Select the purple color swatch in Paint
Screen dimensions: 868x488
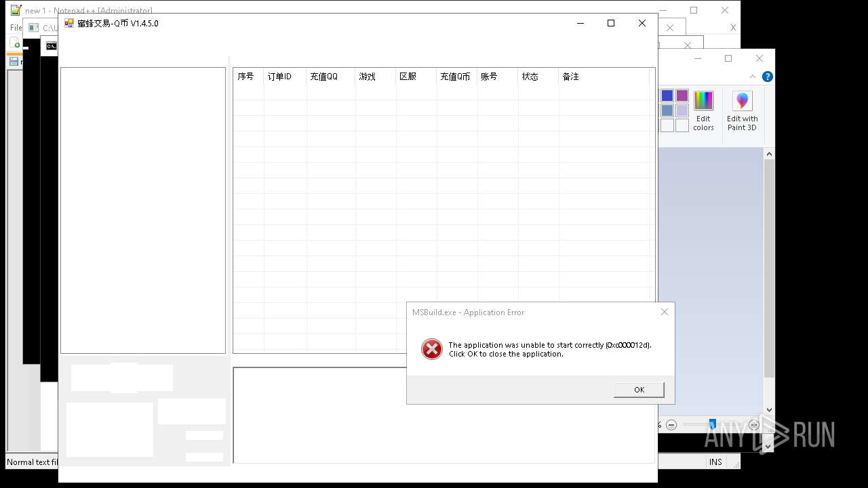click(682, 96)
